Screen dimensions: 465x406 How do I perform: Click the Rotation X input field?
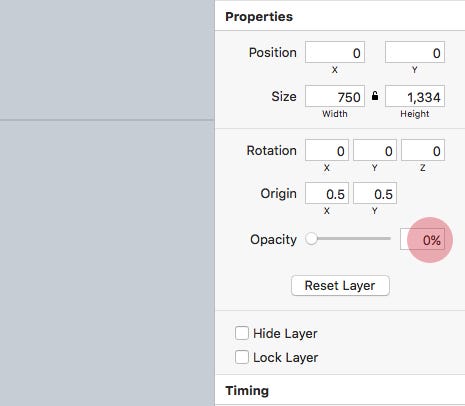tap(327, 150)
